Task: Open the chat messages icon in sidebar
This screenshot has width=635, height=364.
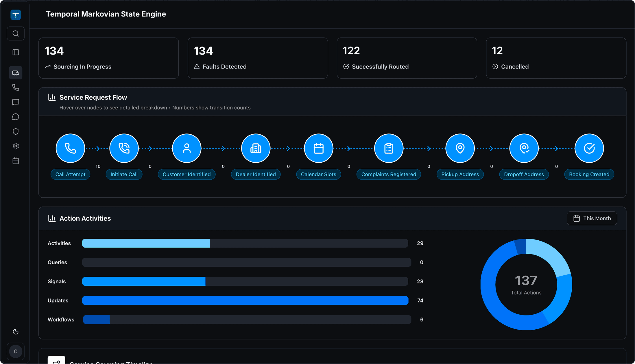Action: click(16, 102)
